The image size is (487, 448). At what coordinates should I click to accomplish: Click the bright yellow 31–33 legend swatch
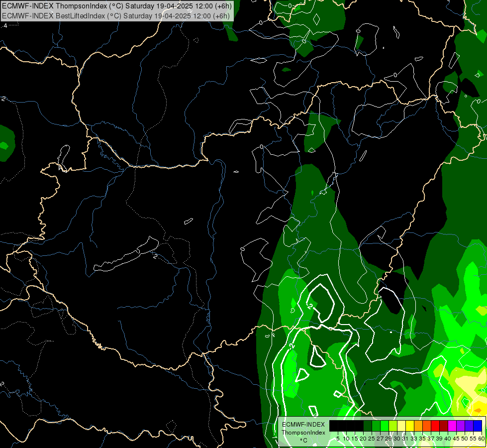click(x=410, y=426)
